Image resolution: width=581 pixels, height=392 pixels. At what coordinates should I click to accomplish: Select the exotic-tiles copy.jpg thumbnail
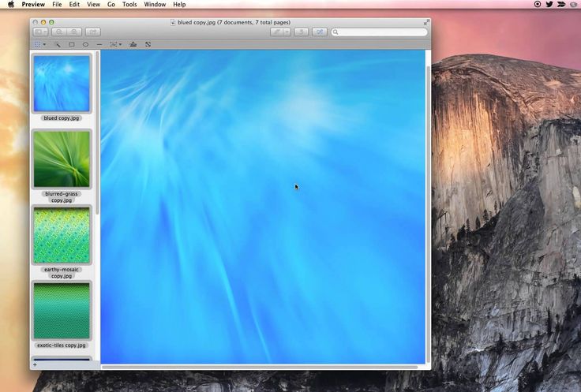pyautogui.click(x=62, y=311)
